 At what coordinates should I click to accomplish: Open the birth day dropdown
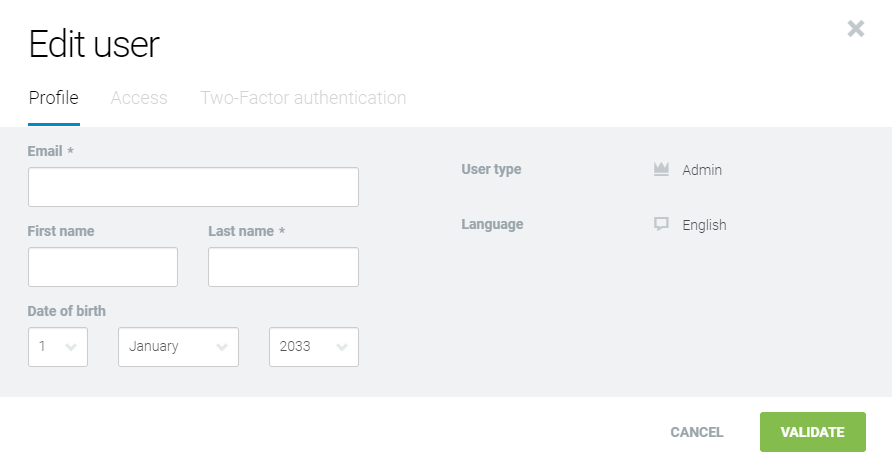click(x=58, y=347)
